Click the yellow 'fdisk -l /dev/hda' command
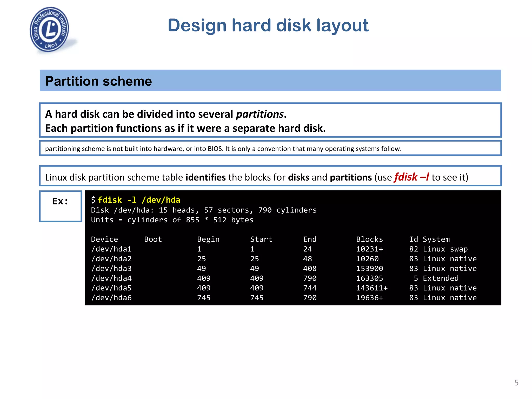 pyautogui.click(x=139, y=200)
